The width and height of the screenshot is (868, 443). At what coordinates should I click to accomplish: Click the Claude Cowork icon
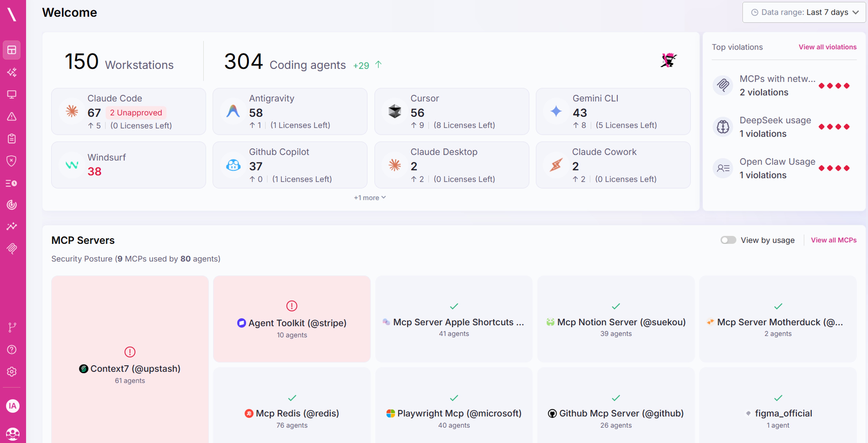(x=556, y=165)
